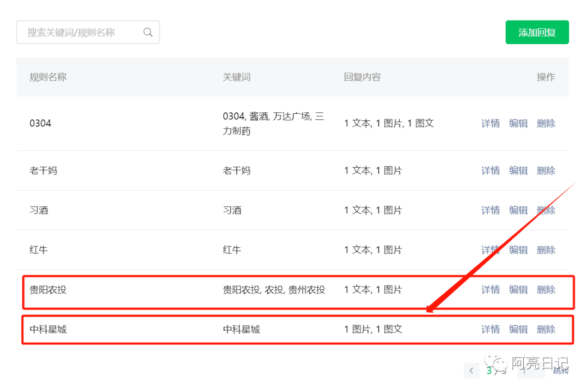588x389 pixels.
Task: Select rule name cell 中科星城
Action: click(48, 330)
